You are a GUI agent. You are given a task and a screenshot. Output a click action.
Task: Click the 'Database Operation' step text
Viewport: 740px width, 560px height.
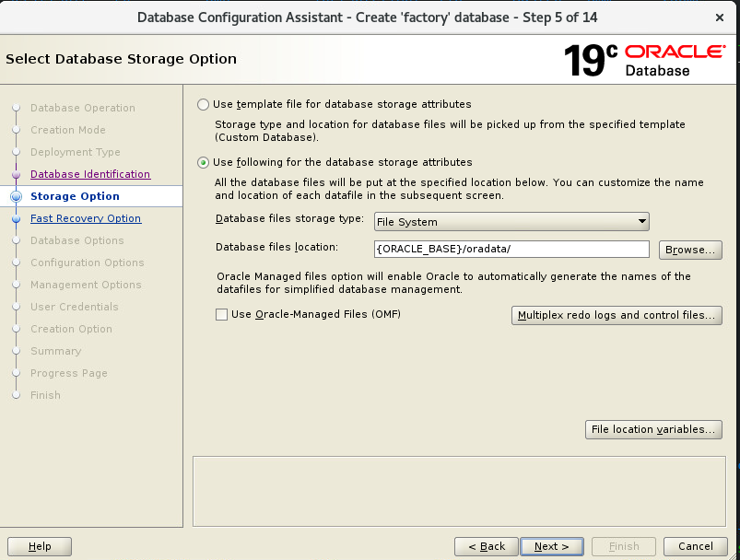[x=83, y=108]
